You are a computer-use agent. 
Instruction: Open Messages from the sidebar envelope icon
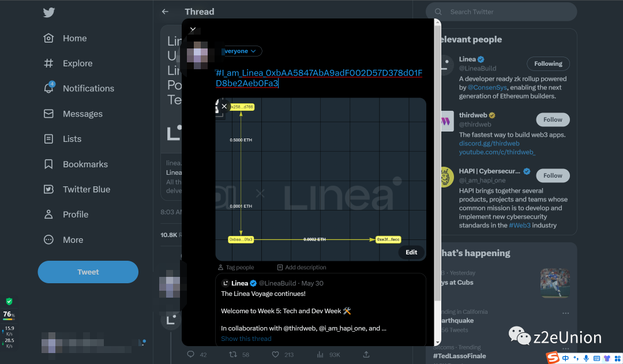click(x=49, y=114)
